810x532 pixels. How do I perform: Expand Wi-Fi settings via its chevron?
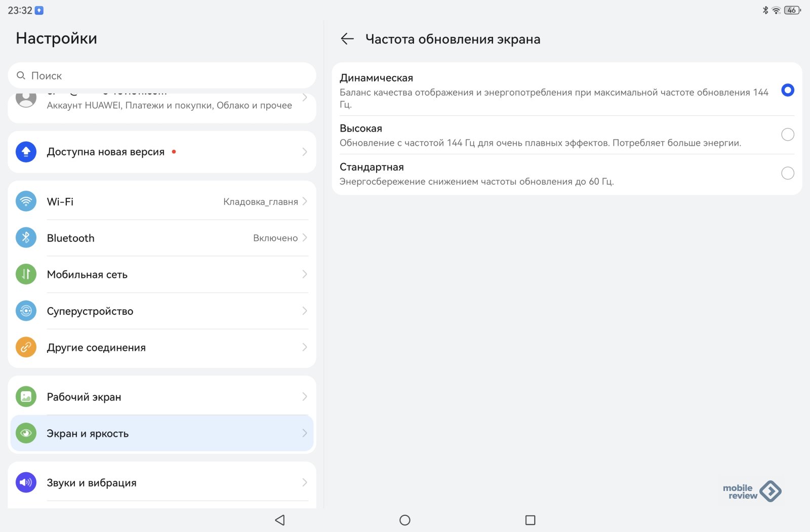click(x=305, y=201)
